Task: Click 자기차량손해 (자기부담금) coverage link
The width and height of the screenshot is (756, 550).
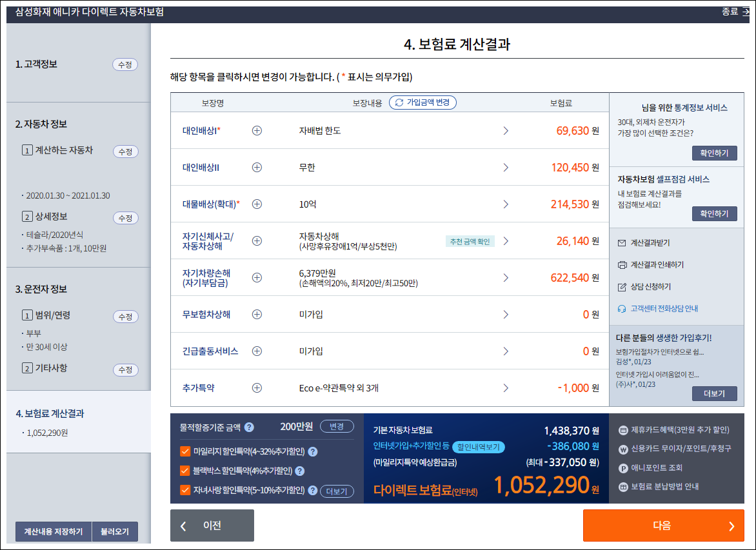Action: (x=206, y=278)
